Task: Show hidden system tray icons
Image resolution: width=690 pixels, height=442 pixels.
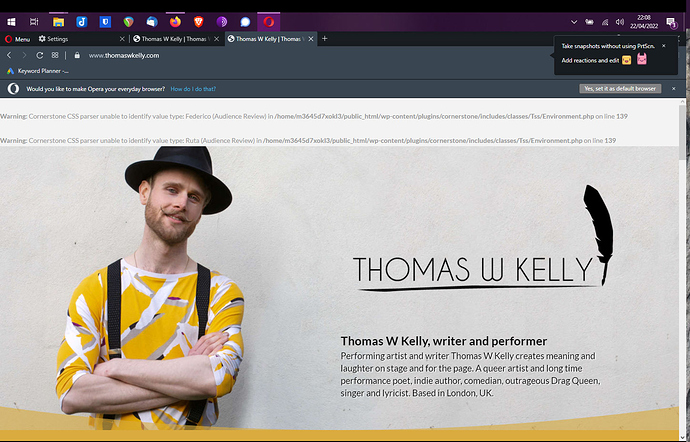Action: click(574, 22)
